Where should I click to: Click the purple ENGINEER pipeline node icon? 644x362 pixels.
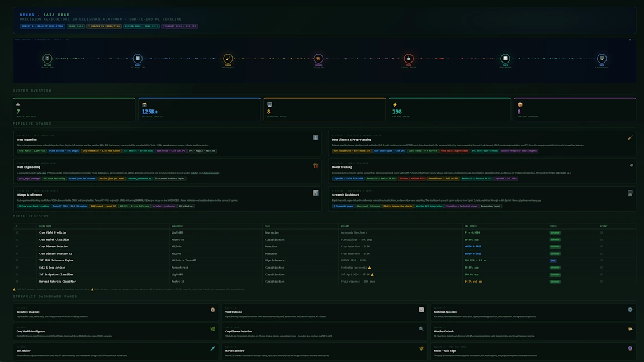tap(318, 59)
